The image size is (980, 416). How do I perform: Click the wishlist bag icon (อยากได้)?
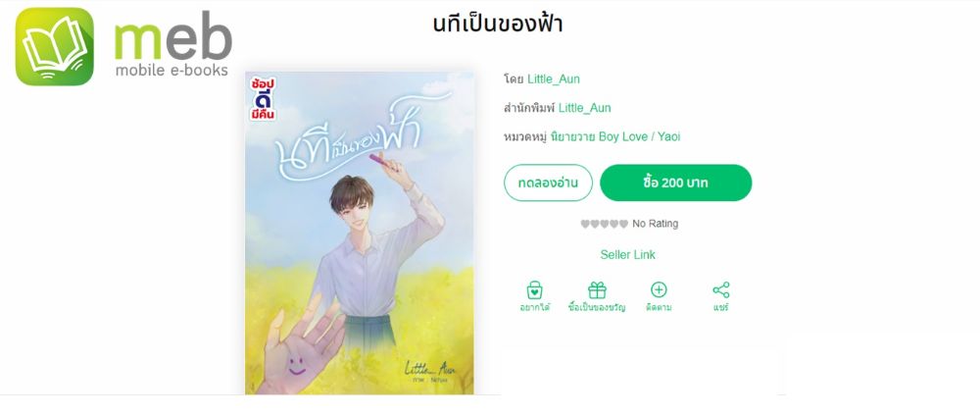[x=534, y=289]
